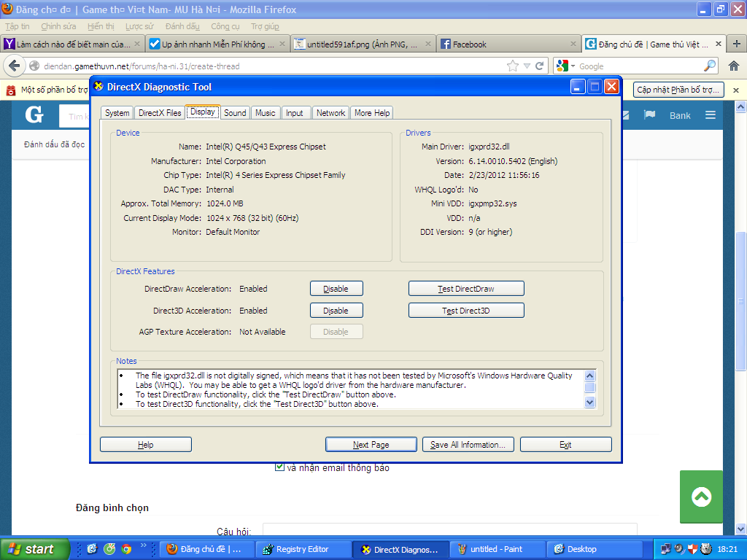Switch to Up ảnh nhanh tab
This screenshot has height=560, width=747.
(217, 44)
